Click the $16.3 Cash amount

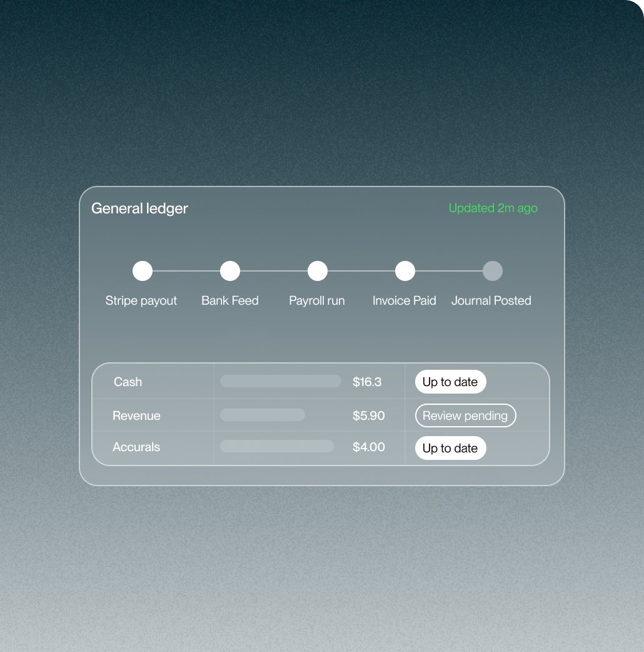coord(367,382)
